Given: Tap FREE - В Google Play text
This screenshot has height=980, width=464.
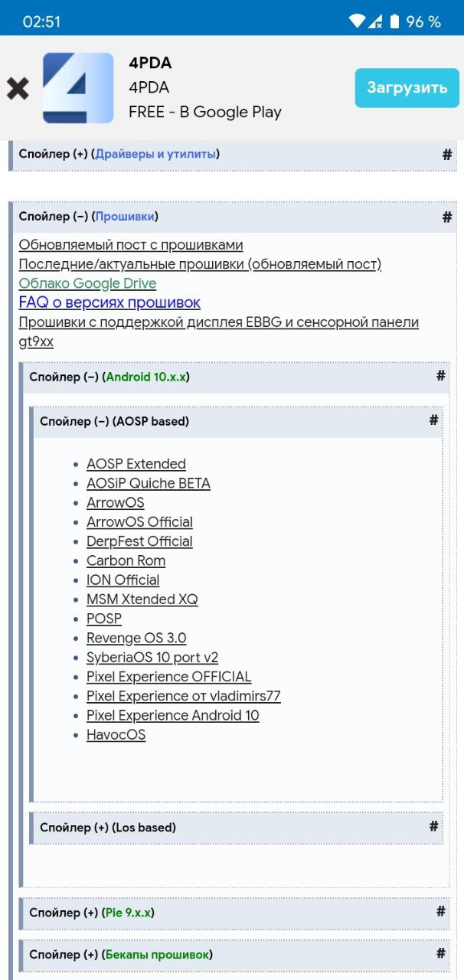Looking at the screenshot, I should point(205,112).
